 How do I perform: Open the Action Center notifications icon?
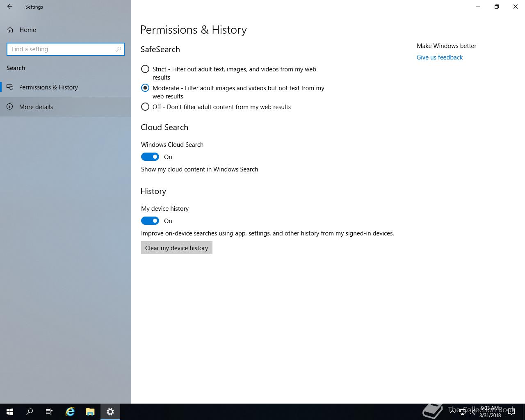pos(511,412)
